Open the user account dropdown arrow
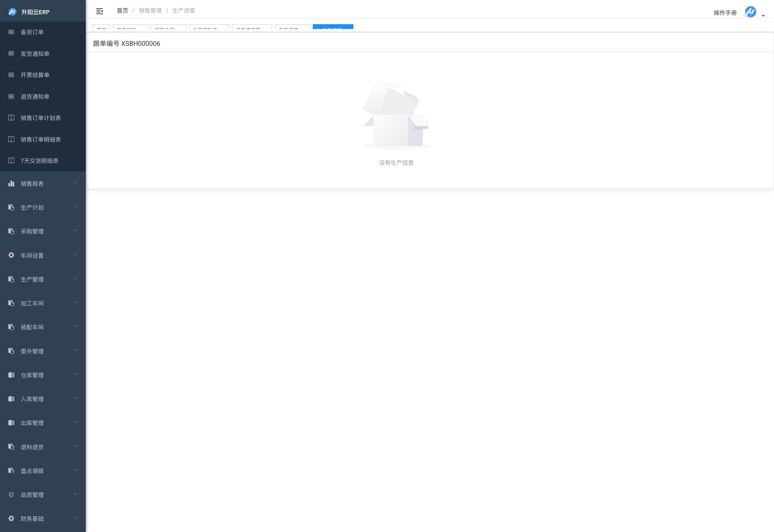Image resolution: width=774 pixels, height=532 pixels. pos(763,16)
